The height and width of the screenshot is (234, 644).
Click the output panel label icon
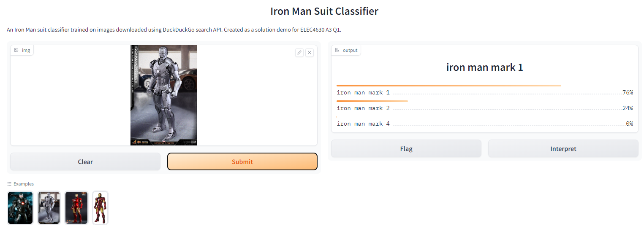tap(337, 50)
